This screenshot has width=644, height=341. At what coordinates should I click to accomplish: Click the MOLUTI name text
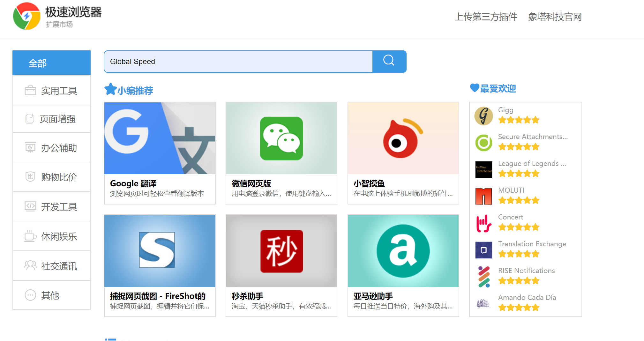tap(511, 190)
